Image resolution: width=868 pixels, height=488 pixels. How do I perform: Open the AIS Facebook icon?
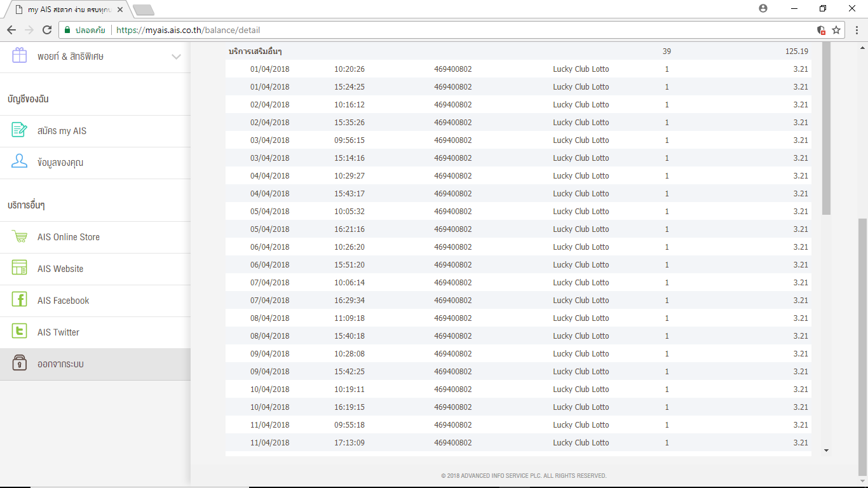[20, 300]
